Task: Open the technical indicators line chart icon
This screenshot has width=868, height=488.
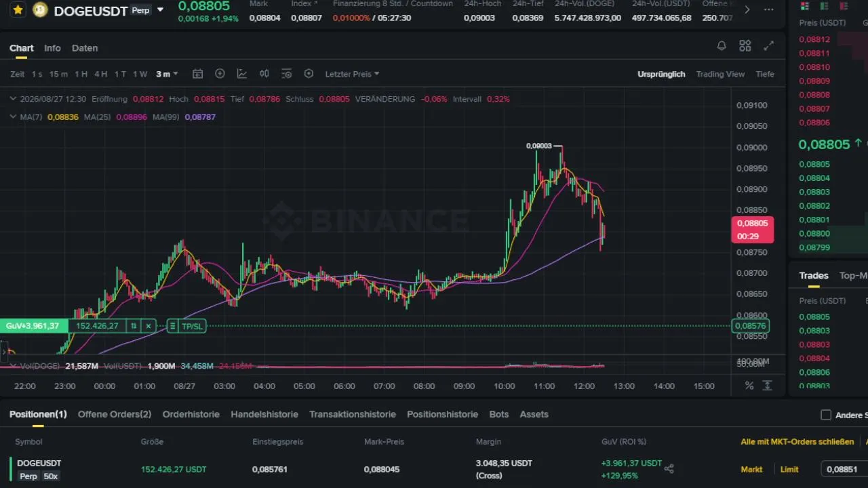Action: pyautogui.click(x=242, y=74)
